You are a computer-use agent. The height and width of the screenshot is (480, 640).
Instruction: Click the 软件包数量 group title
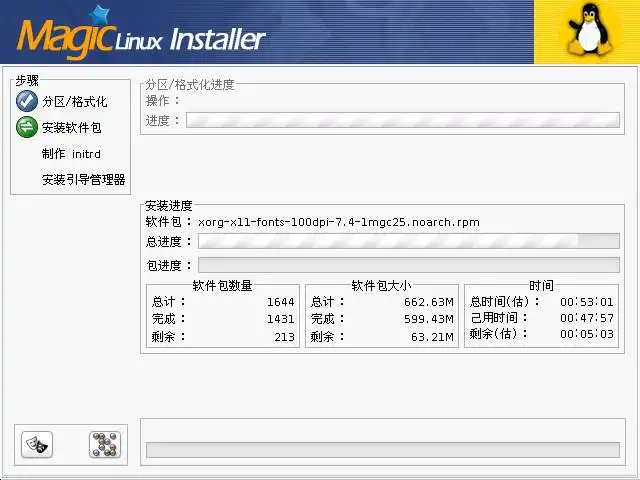(222, 285)
